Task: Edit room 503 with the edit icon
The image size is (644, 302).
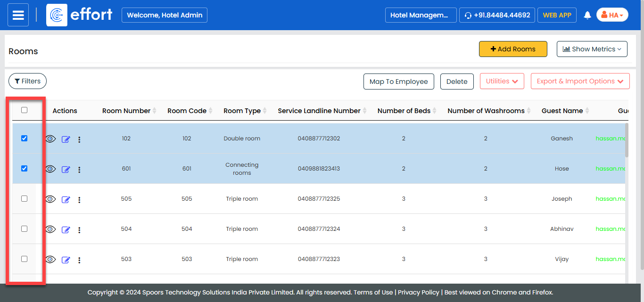Action: click(x=66, y=260)
